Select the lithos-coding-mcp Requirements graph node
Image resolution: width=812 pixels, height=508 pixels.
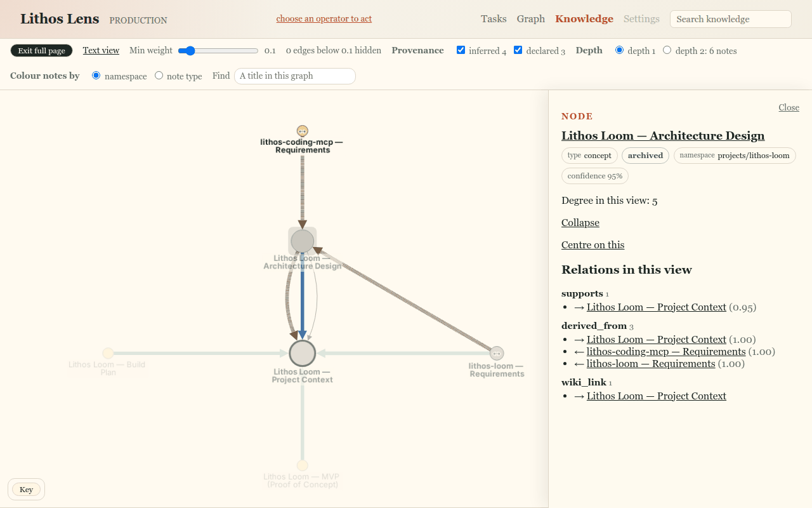[x=303, y=131]
